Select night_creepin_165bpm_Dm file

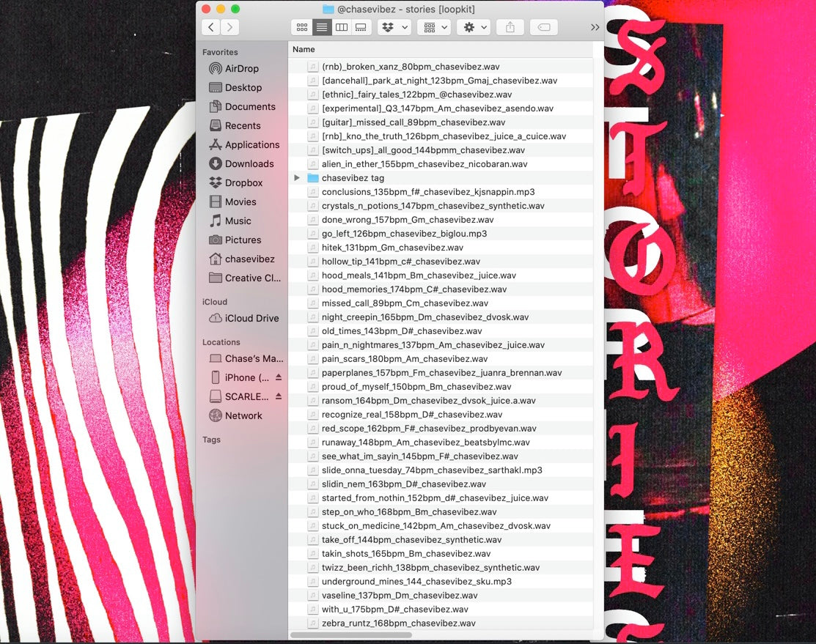coord(441,317)
